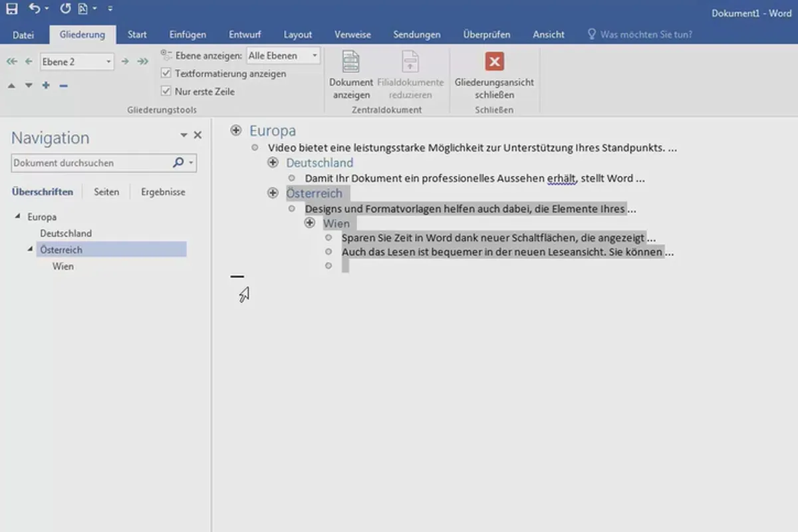Collapse Österreich node in Navigation tree
This screenshot has width=798, height=532.
point(30,249)
